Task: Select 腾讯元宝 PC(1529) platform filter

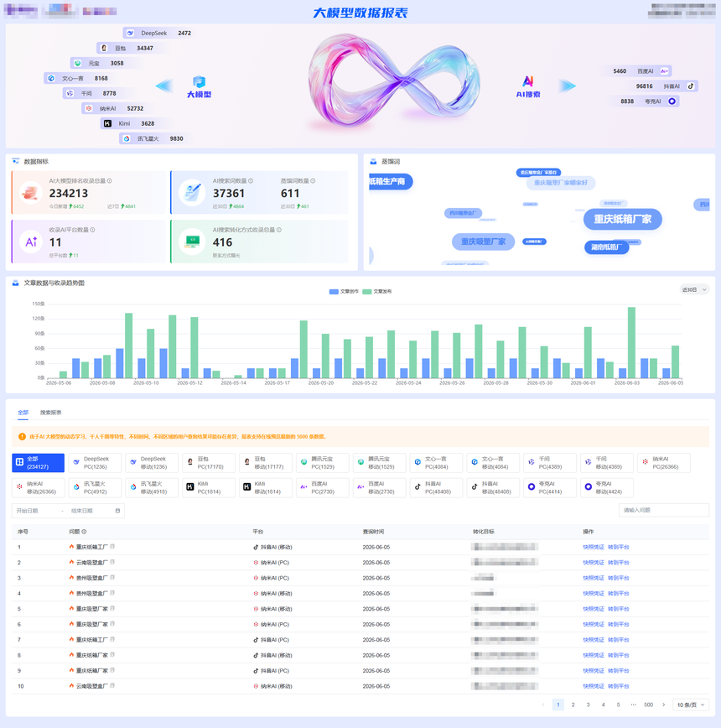Action: pos(323,463)
